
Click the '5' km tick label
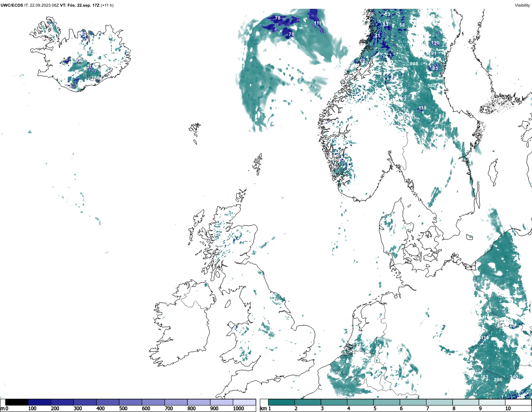click(375, 409)
